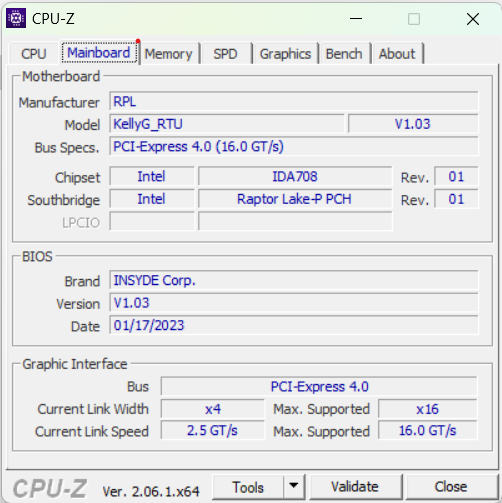Screen dimensions: 502x503
Task: Click the Manufacturer field showing RPL
Action: click(x=294, y=101)
